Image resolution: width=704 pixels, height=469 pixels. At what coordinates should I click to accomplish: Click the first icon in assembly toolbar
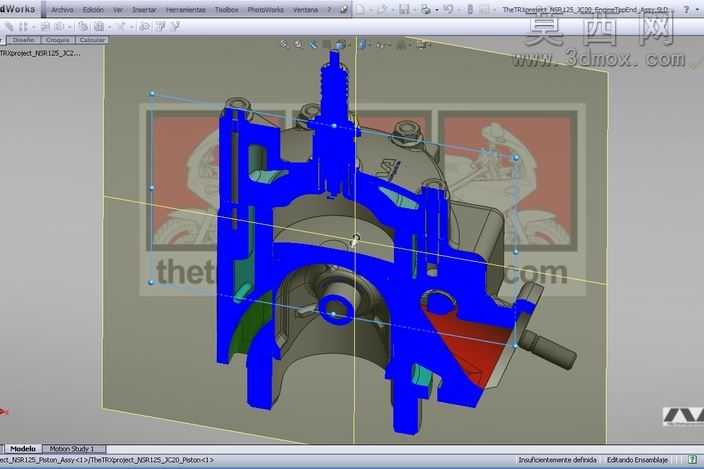click(x=9, y=27)
